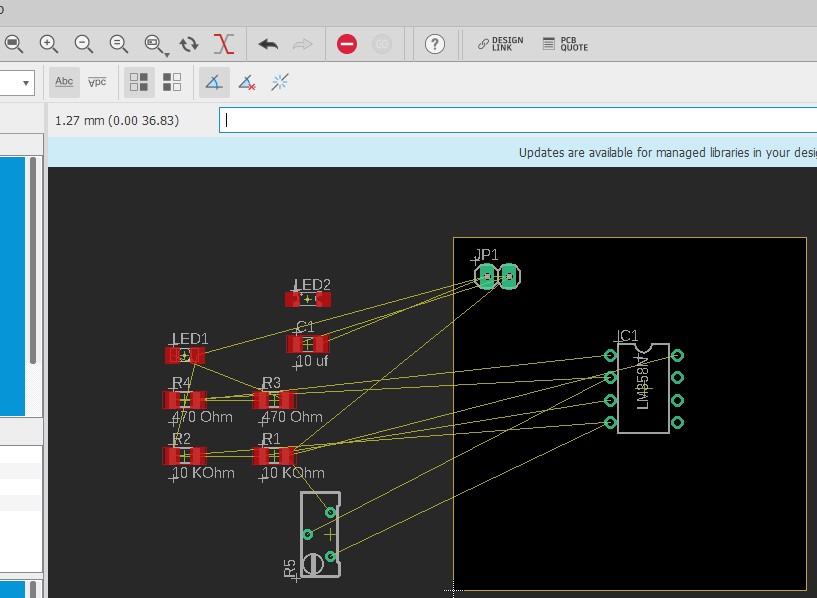Click the starburst icon in second toolbar
This screenshot has height=598, width=817.
coord(280,82)
